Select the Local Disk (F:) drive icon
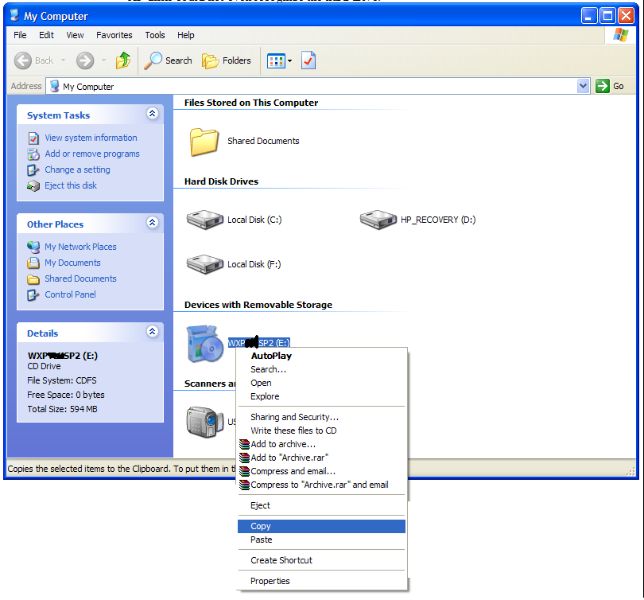The width and height of the screenshot is (644, 600). pos(205,264)
